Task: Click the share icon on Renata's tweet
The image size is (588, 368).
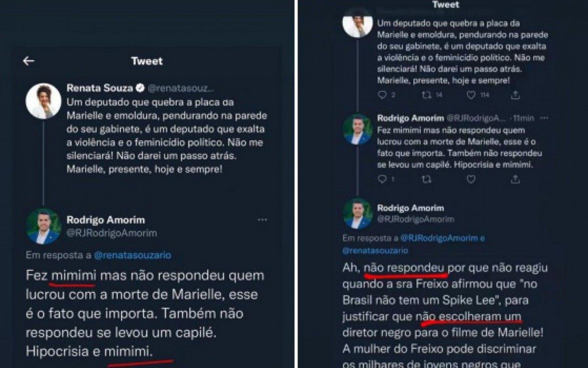Action: [516, 94]
